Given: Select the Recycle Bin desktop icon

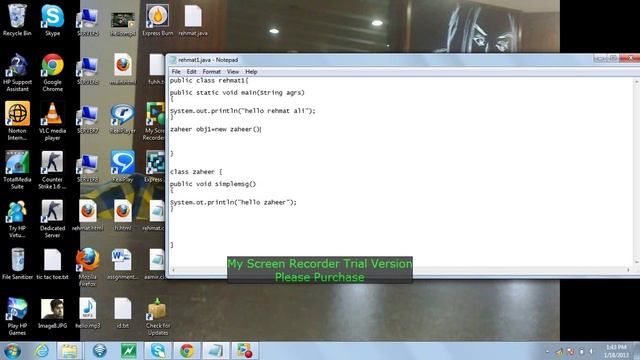Looking at the screenshot, I should point(17,20).
